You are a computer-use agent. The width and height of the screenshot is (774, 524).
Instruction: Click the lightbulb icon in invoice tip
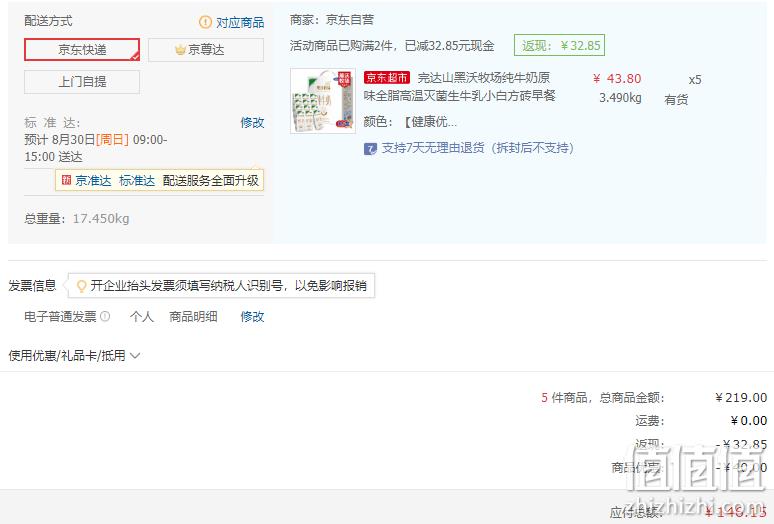click(x=81, y=286)
